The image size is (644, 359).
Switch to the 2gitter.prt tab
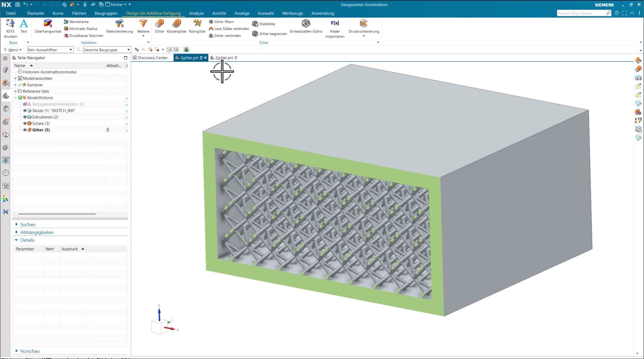[224, 58]
